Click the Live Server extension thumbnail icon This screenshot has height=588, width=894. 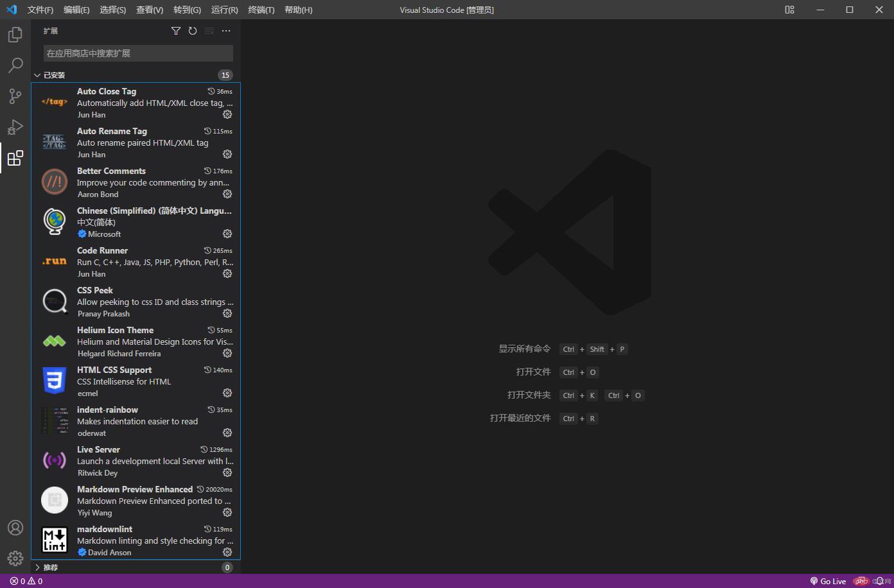(x=55, y=460)
